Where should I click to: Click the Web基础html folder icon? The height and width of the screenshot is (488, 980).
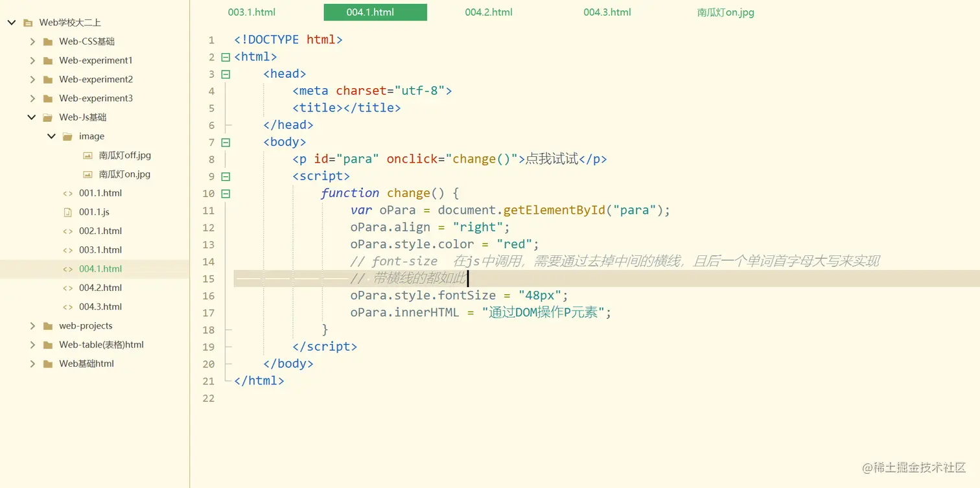(x=47, y=364)
